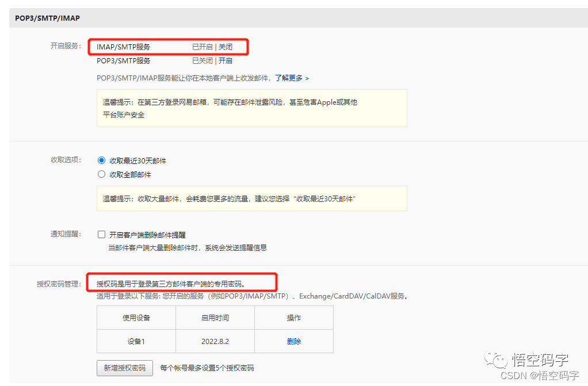This screenshot has width=588, height=386.
Task: Click 开启 link for POP3/SMTP服务
Action: pyautogui.click(x=226, y=61)
